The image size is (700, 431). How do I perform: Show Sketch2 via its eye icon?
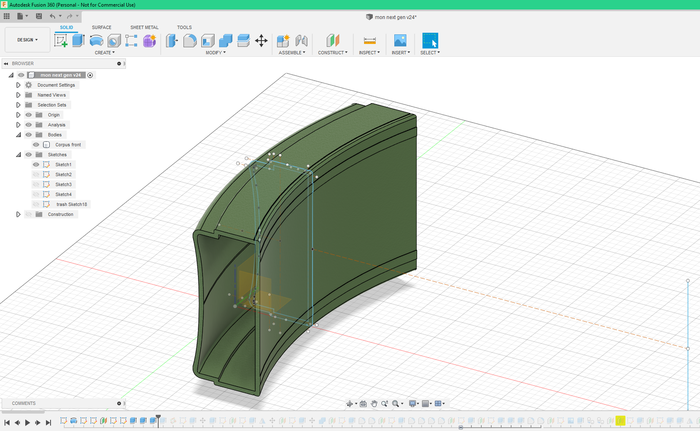[36, 174]
